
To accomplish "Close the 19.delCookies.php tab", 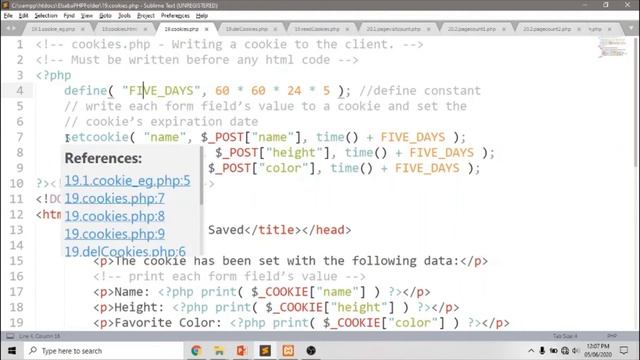I will coord(275,29).
